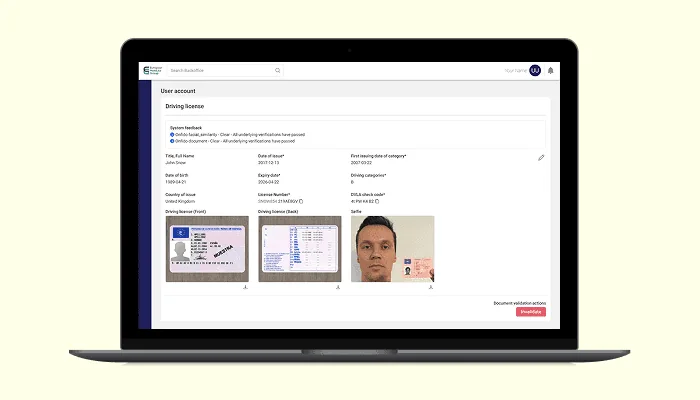This screenshot has height=400, width=700.
Task: Focus the Search Backoffice field
Action: (x=225, y=71)
